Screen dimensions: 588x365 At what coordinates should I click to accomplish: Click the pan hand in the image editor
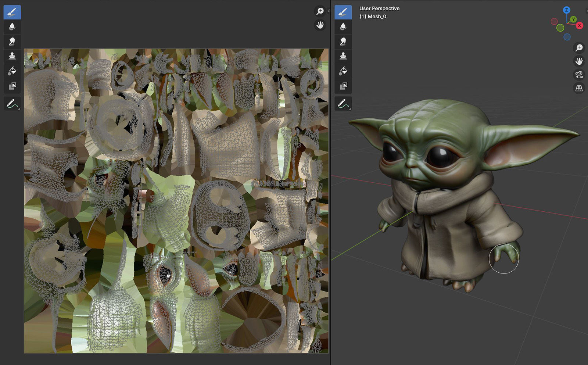coord(320,25)
